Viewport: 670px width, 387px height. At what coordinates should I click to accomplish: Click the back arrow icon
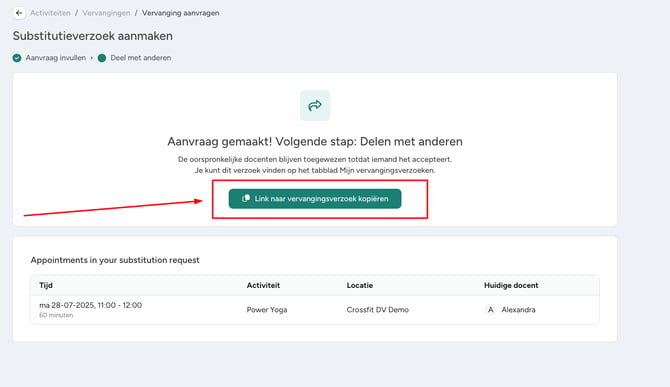pos(19,13)
